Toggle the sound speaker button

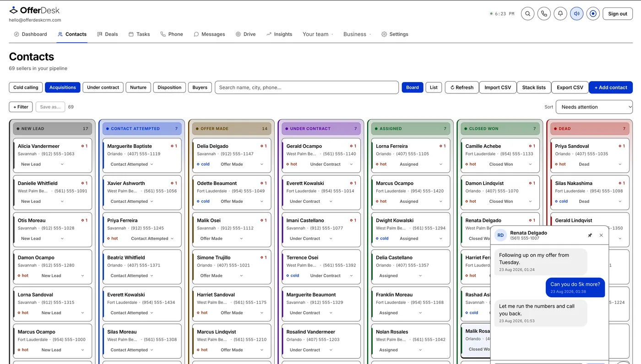pos(577,14)
